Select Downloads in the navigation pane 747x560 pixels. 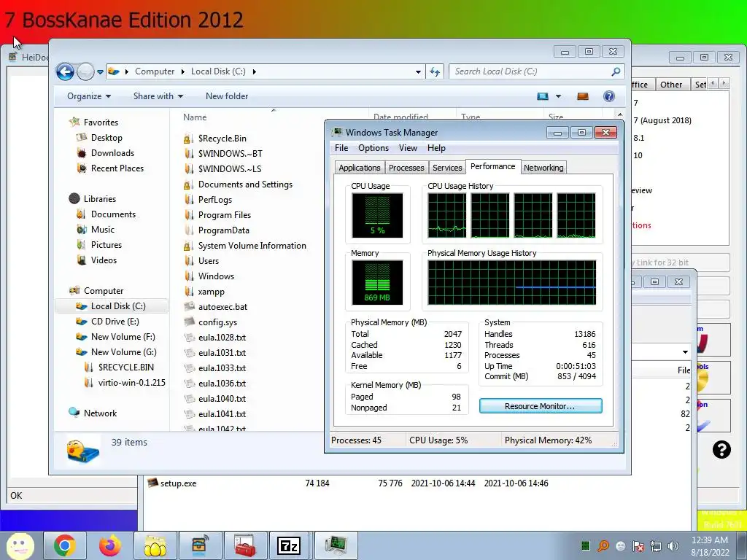pyautogui.click(x=112, y=153)
